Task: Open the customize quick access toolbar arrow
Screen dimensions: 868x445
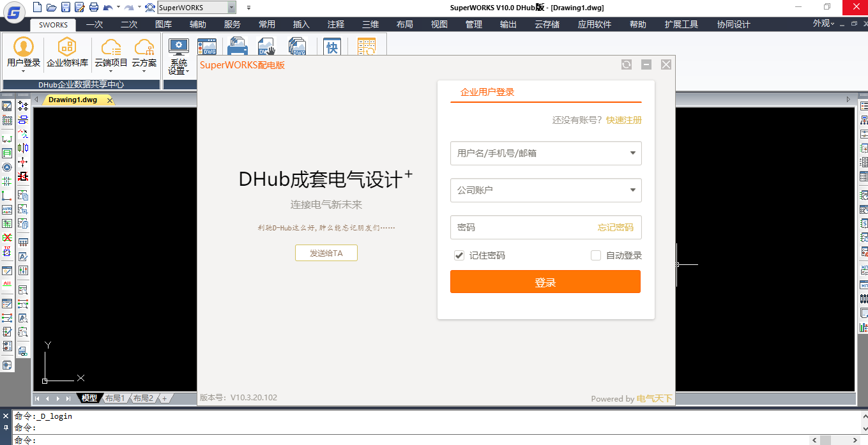Action: pos(248,8)
